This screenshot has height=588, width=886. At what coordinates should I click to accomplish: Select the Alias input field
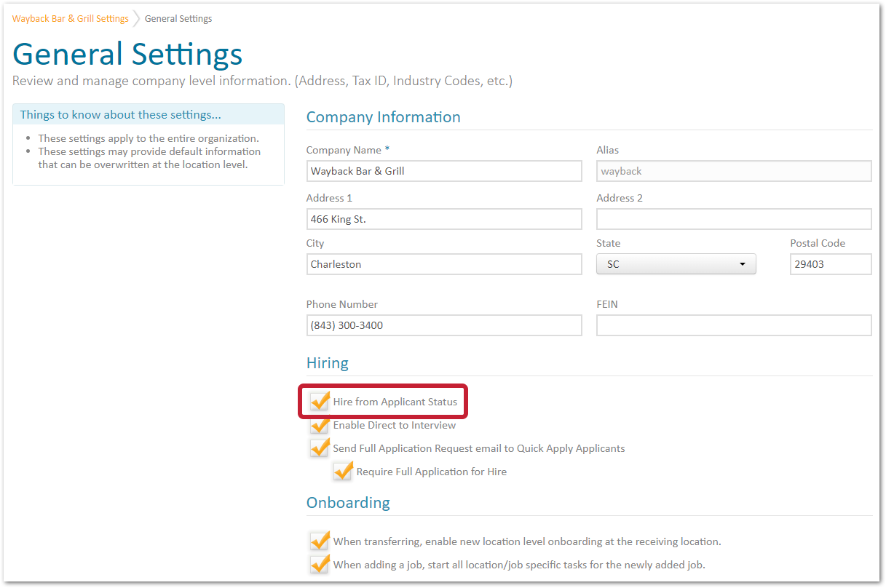[x=733, y=170]
